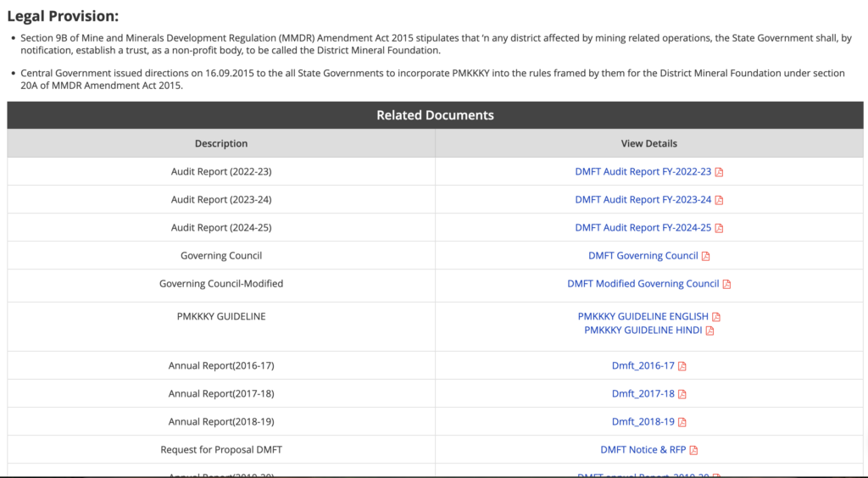Open the DMFT Audit Report FY-2022-23 link
This screenshot has width=868, height=478.
[643, 171]
